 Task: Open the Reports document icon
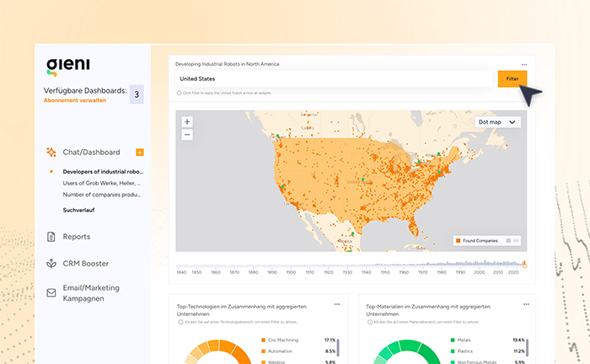pos(51,237)
